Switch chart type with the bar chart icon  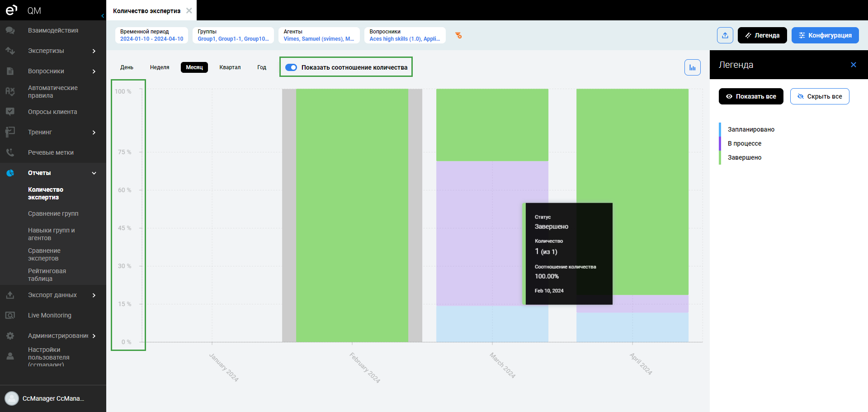693,67
